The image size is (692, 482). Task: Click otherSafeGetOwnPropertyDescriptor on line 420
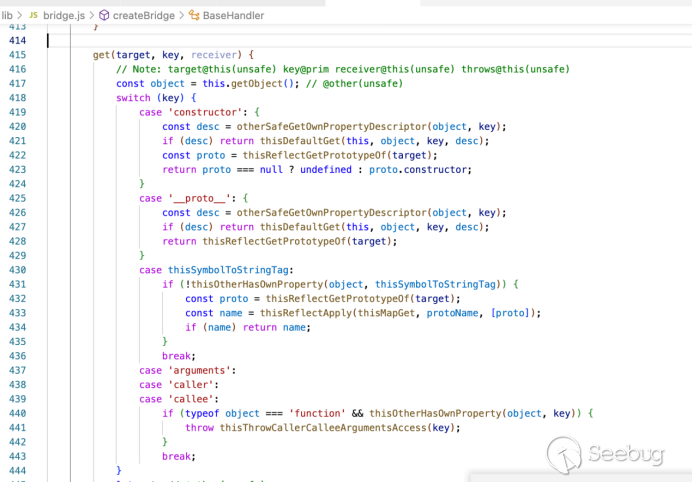click(x=331, y=127)
